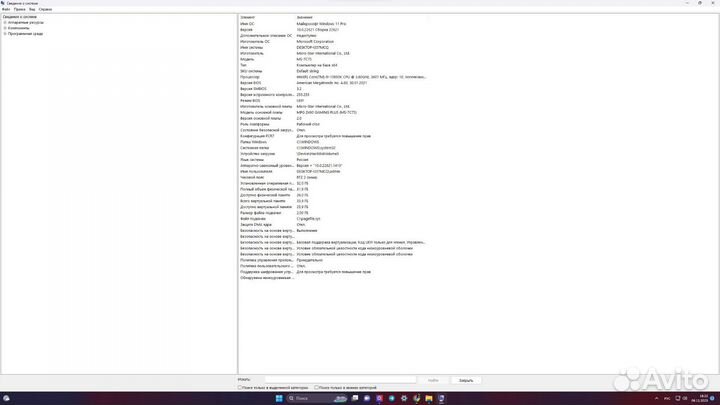This screenshot has height=405, width=720.
Task: Open the Справка menu
Action: point(45,9)
